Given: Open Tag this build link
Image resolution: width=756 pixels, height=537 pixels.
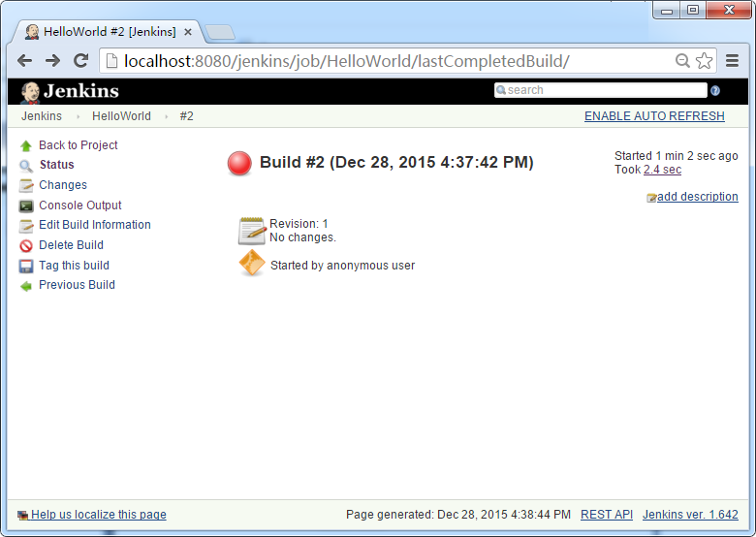Looking at the screenshot, I should click(x=75, y=266).
